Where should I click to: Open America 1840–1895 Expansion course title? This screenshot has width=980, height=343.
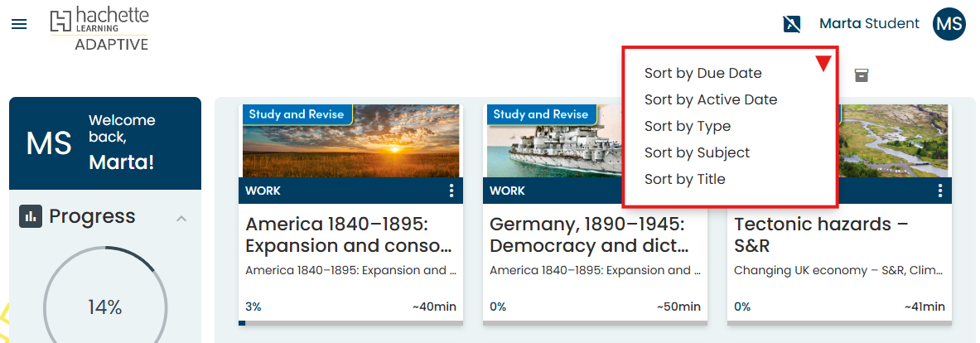[349, 235]
